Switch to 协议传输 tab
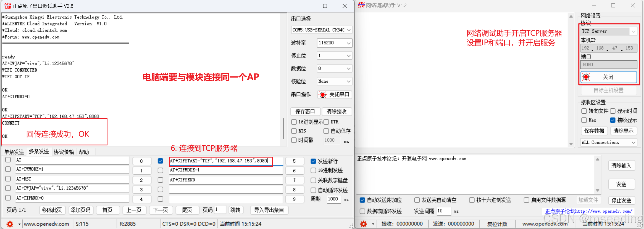The width and height of the screenshot is (644, 229). tap(64, 152)
